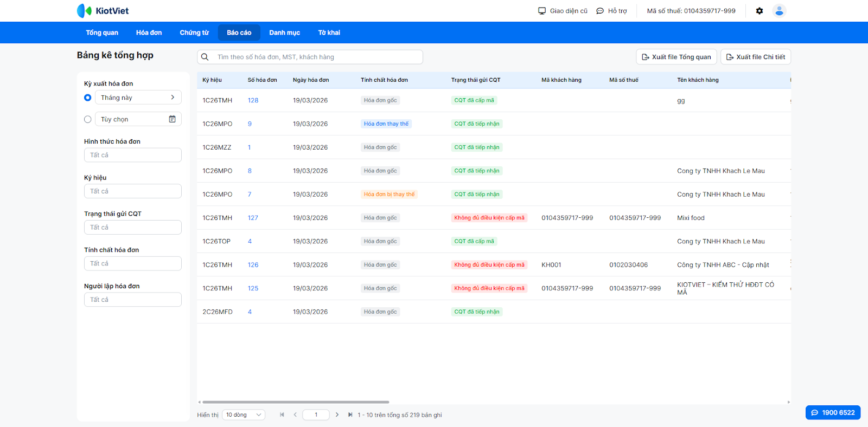Image resolution: width=868 pixels, height=427 pixels.
Task: Click the search magnifier icon
Action: [x=205, y=57]
